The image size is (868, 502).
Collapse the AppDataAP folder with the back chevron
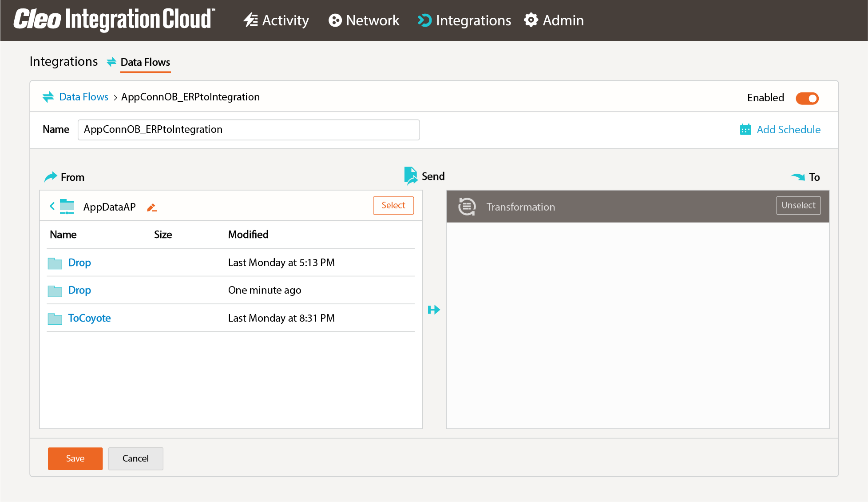pyautogui.click(x=52, y=206)
